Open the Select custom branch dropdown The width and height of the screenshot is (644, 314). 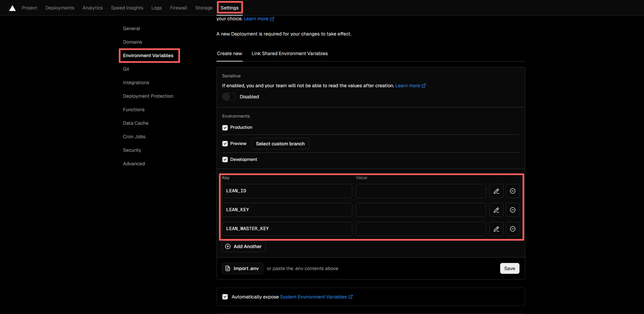pos(280,144)
